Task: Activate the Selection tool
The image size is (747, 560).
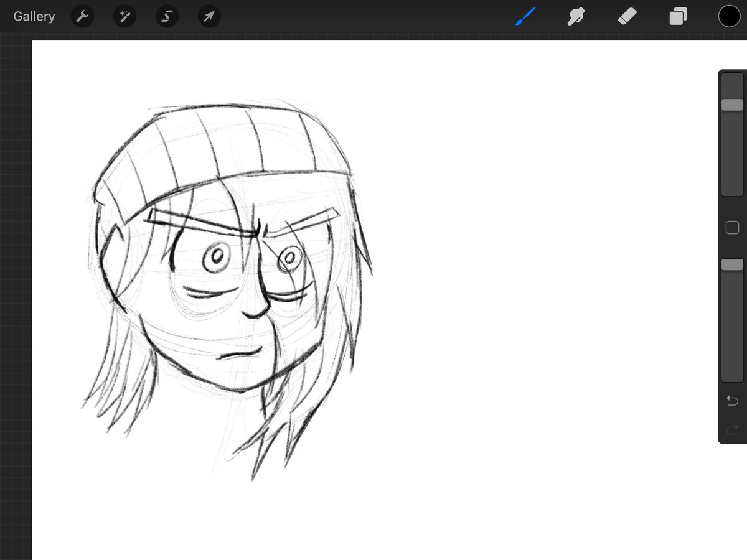Action: (167, 17)
